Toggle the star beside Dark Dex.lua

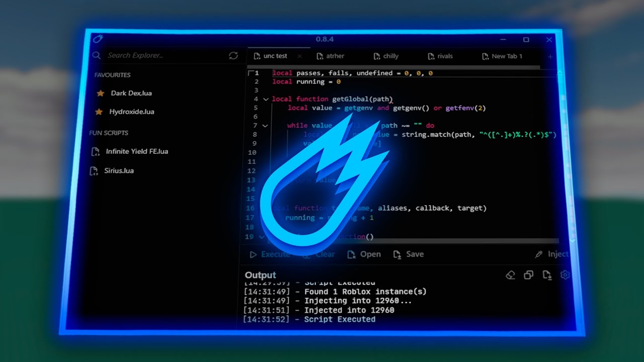pos(100,94)
